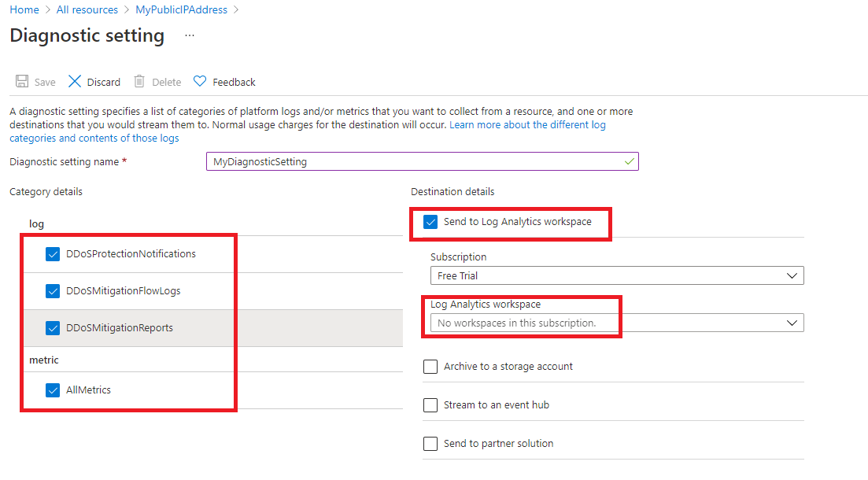Disable Send to Log Analytics workspace
Screen dimensions: 868x480
click(430, 221)
